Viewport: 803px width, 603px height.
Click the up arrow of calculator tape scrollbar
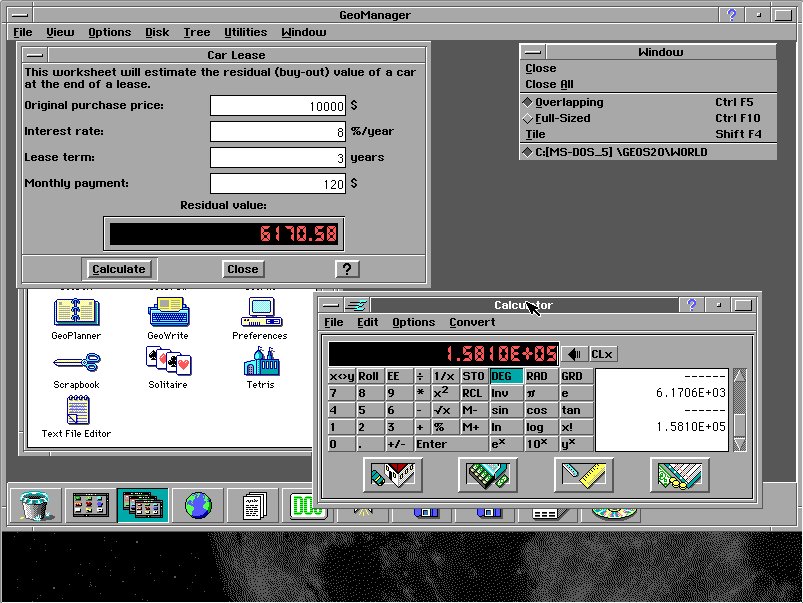point(739,376)
